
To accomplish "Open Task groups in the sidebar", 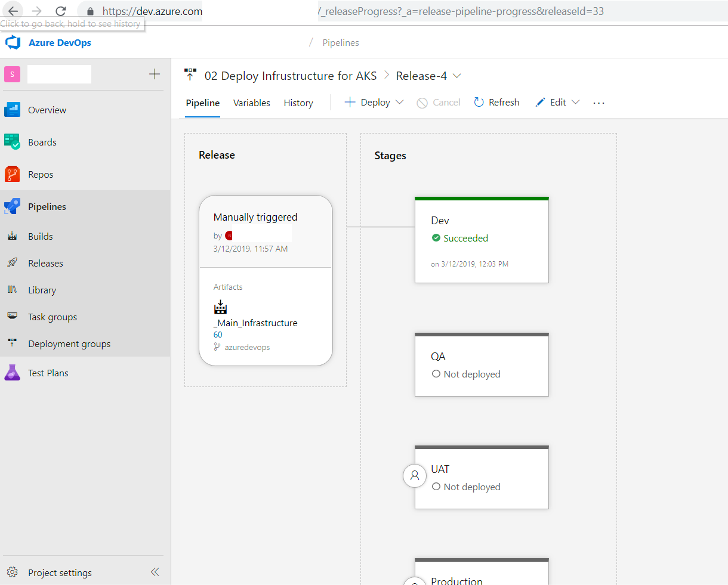I will 13,317.
